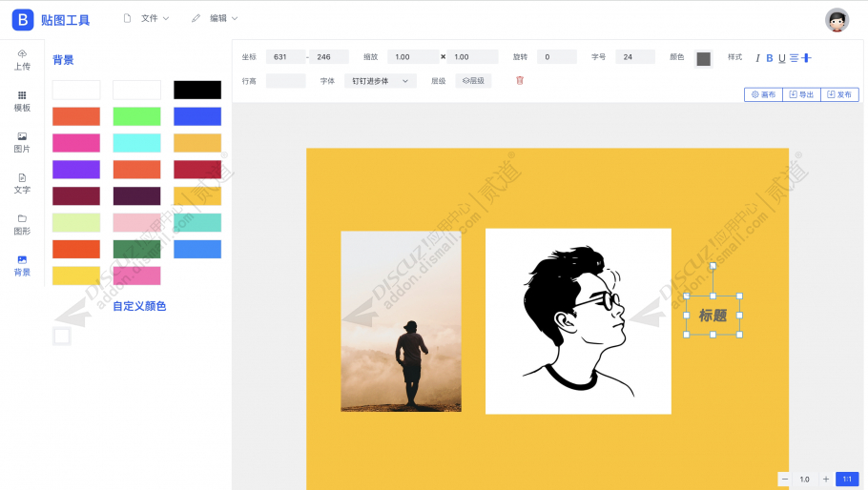This screenshot has width=868, height=490.
Task: Click the blue B app logo
Action: [23, 20]
